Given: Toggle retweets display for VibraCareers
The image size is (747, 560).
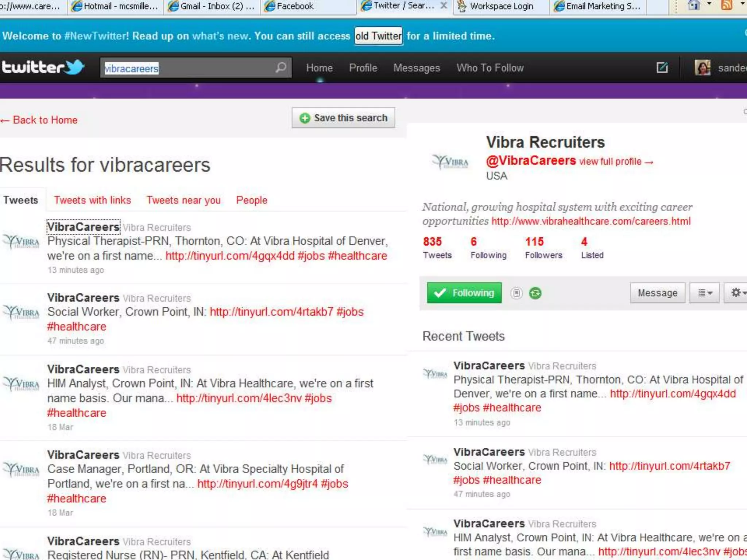Looking at the screenshot, I should coord(535,293).
